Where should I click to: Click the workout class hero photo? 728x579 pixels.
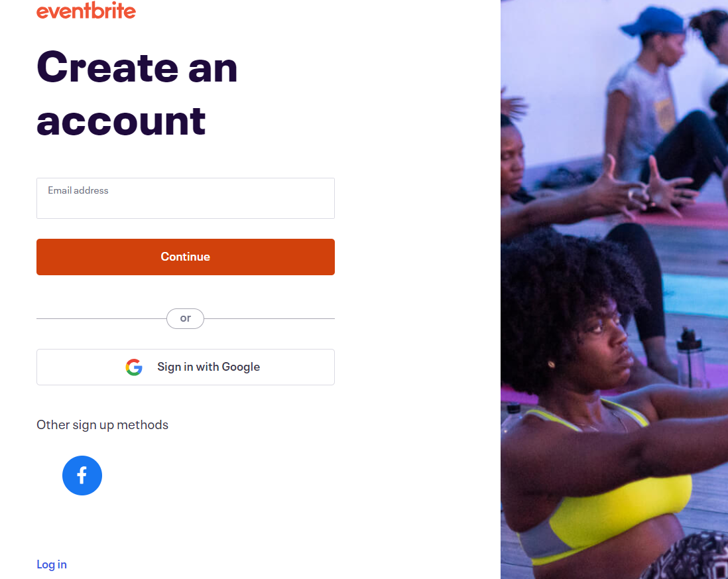(614, 289)
